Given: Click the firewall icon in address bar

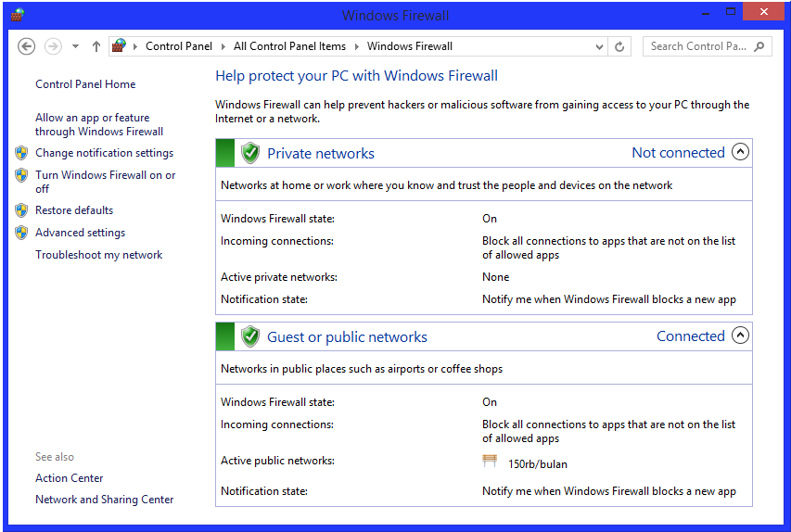Looking at the screenshot, I should point(119,46).
